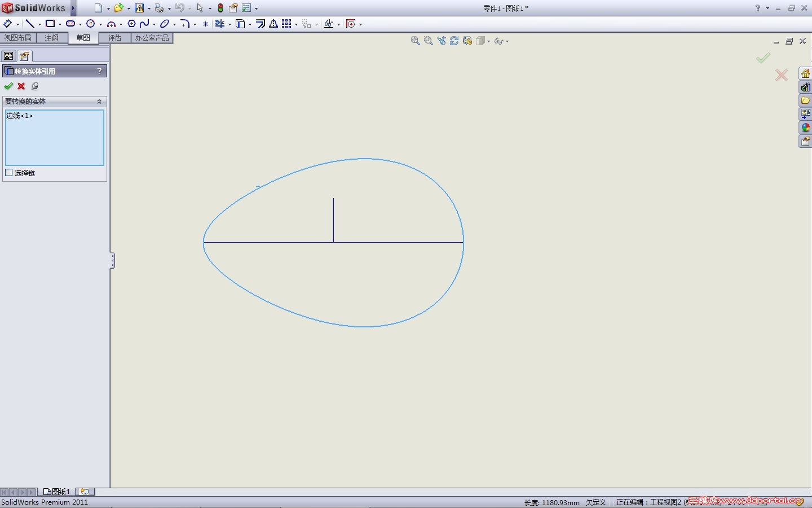
Task: Click the Zoom to Area magnifier
Action: point(429,41)
